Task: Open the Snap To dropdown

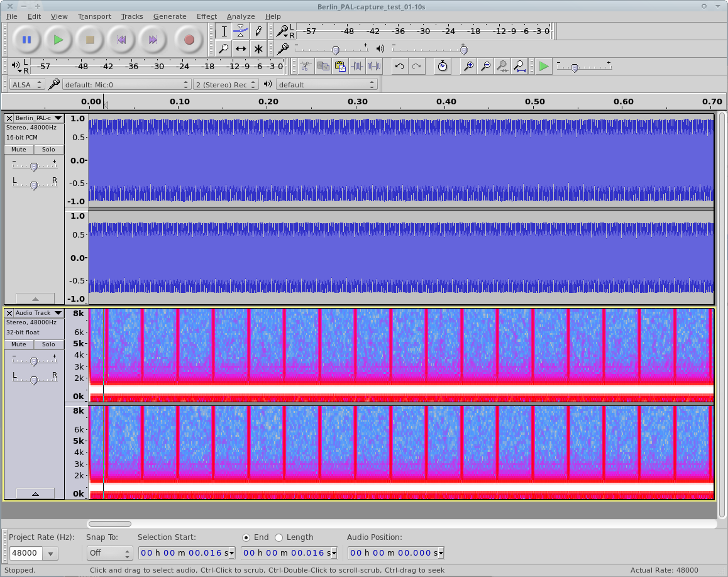Action: 109,553
